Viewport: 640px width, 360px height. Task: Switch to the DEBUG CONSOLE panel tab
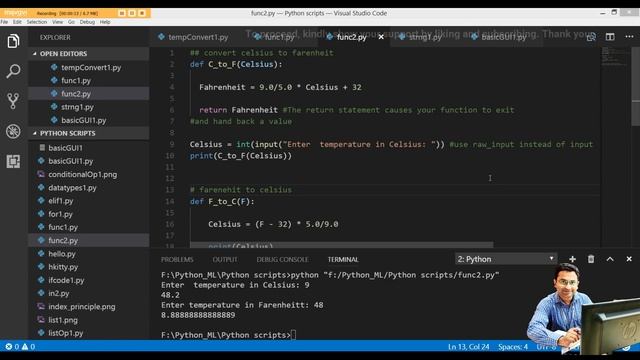pyautogui.click(x=282, y=260)
